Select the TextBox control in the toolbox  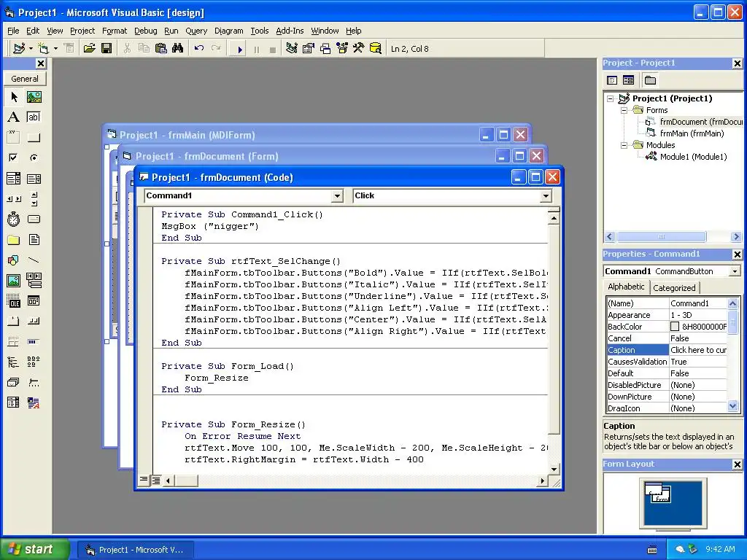pos(34,117)
